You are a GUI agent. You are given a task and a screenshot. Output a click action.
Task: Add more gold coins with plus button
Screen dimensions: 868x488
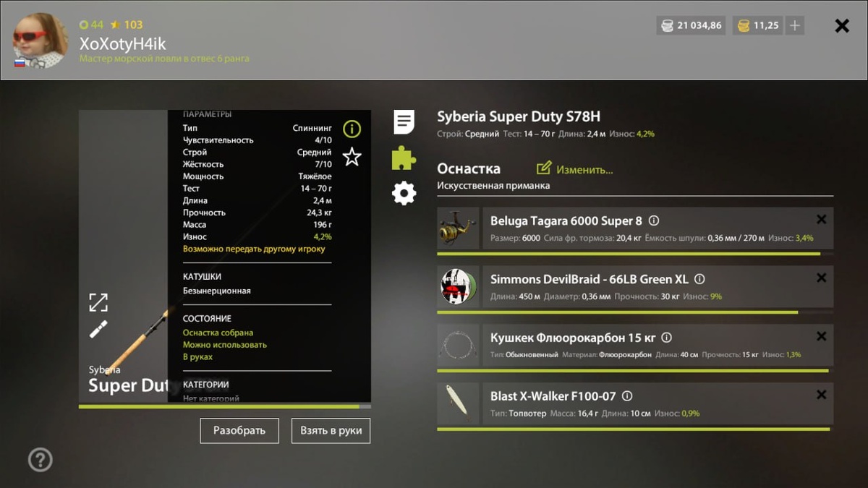tap(795, 25)
